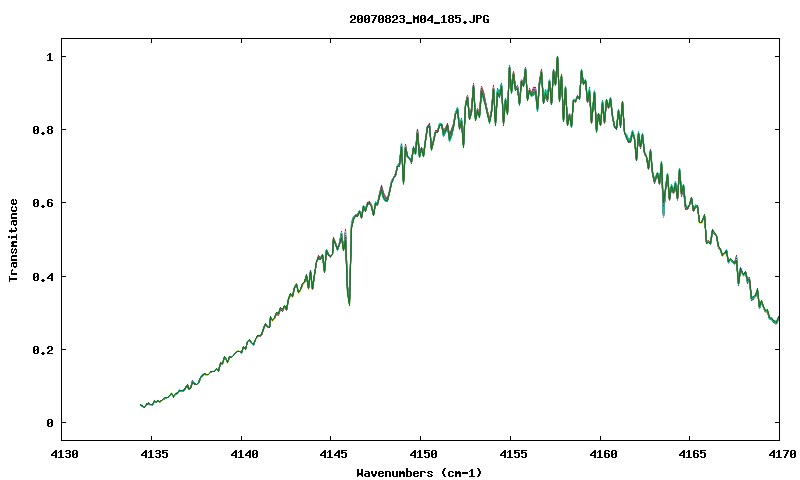The image size is (800, 480).
Task: Click the Transmittance y-axis label
Action: (13, 240)
